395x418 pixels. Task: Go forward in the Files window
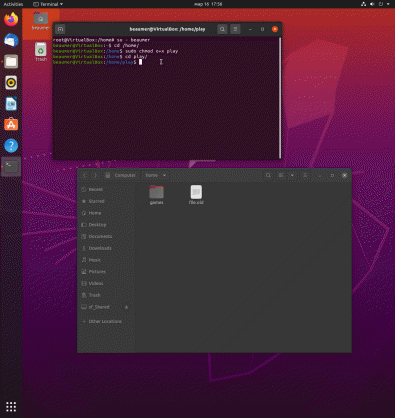click(x=95, y=175)
